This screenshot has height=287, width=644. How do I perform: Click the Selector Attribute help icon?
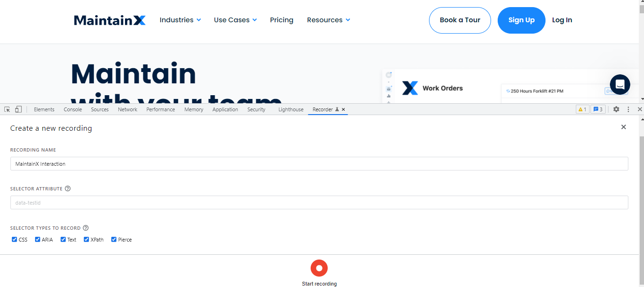pos(68,188)
